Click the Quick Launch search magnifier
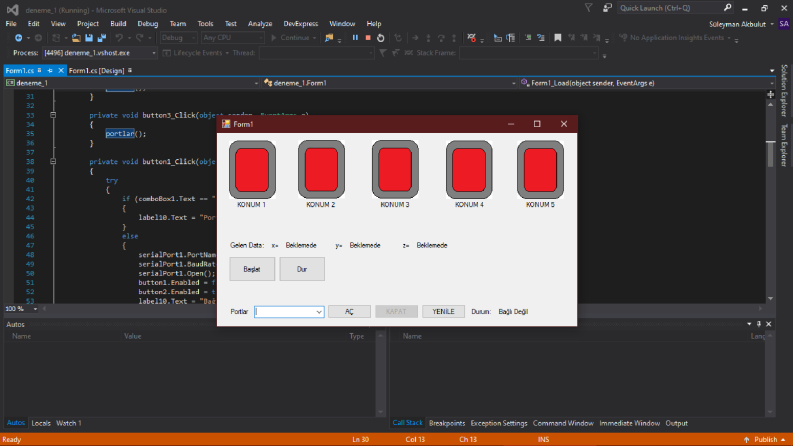The image size is (793, 446). (727, 8)
